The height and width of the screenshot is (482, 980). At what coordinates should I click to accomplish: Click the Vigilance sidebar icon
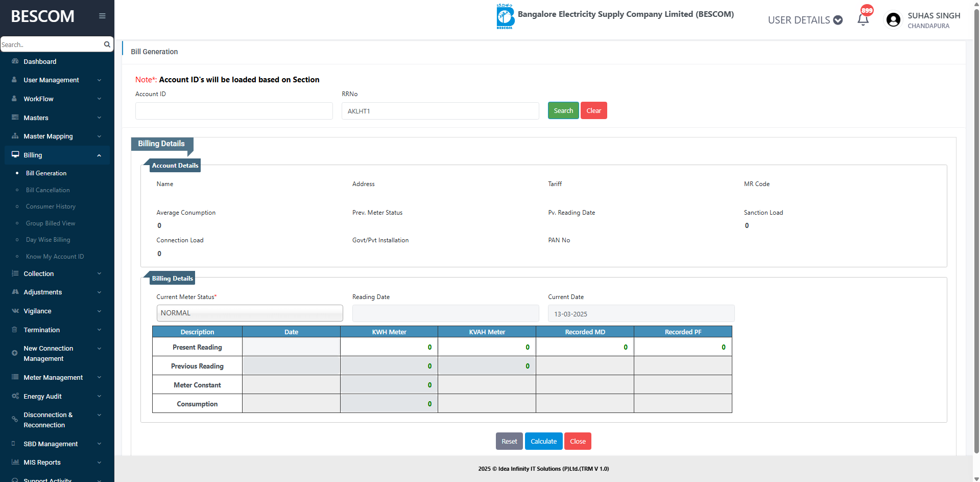pyautogui.click(x=15, y=311)
